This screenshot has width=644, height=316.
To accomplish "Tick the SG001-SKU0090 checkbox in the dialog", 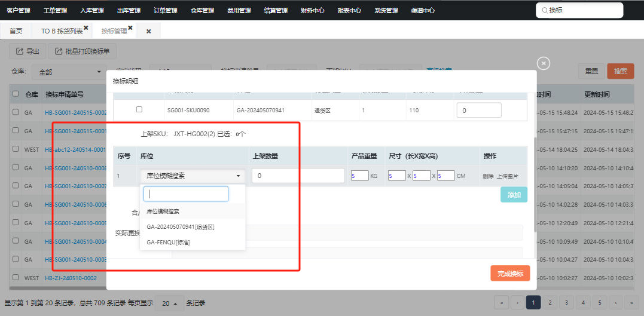I will pyautogui.click(x=139, y=109).
